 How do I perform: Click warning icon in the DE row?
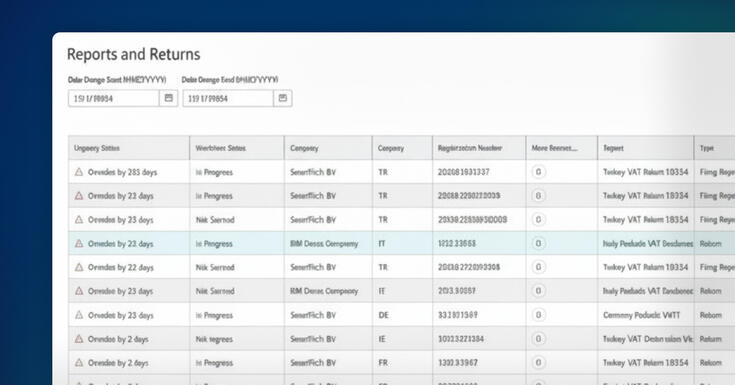tap(79, 315)
